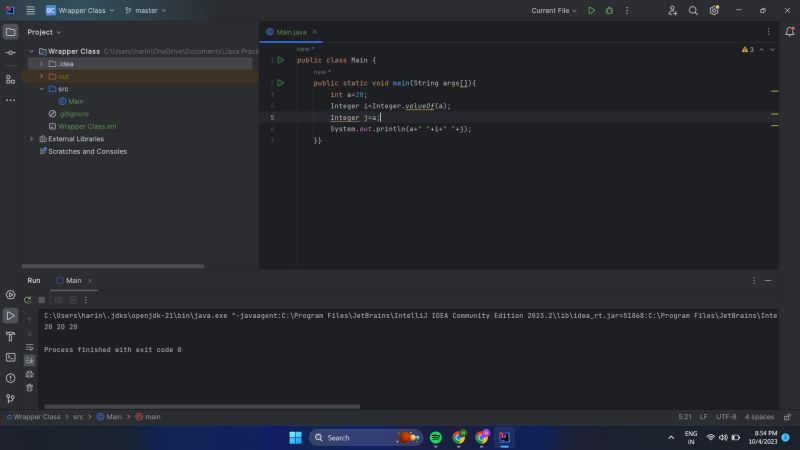The width and height of the screenshot is (800, 450).
Task: Select the .gitignore file
Action: tap(73, 114)
